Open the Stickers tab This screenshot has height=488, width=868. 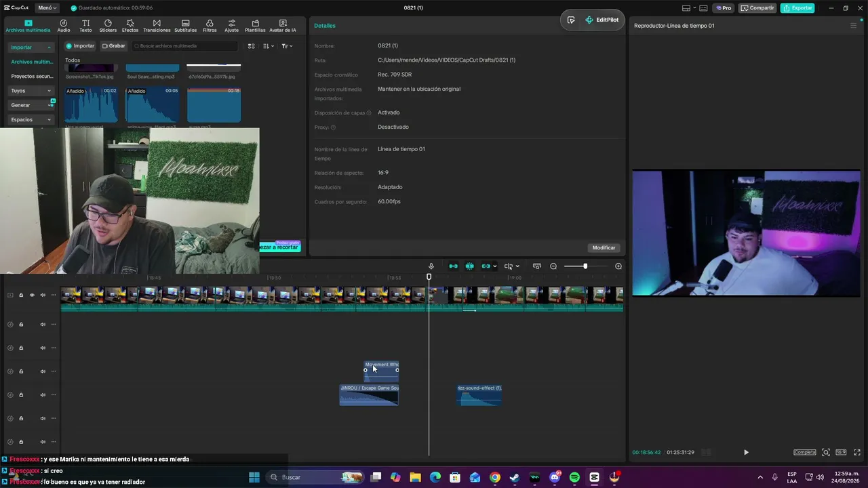click(x=108, y=26)
